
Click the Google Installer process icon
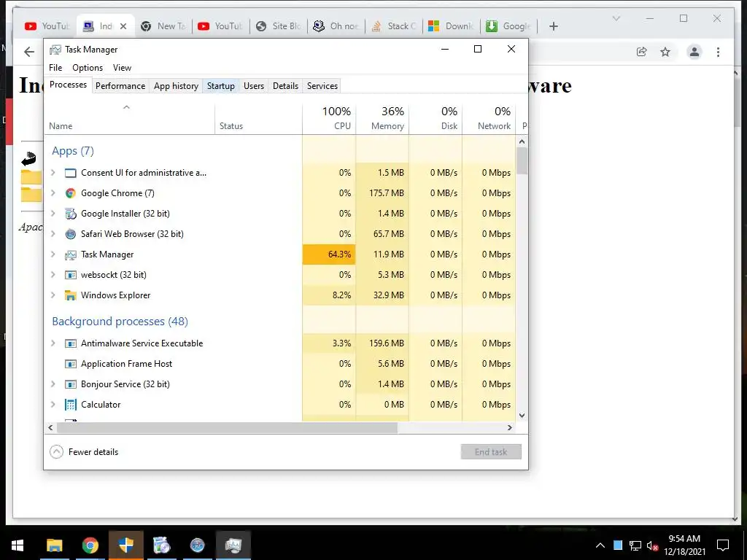tap(71, 214)
